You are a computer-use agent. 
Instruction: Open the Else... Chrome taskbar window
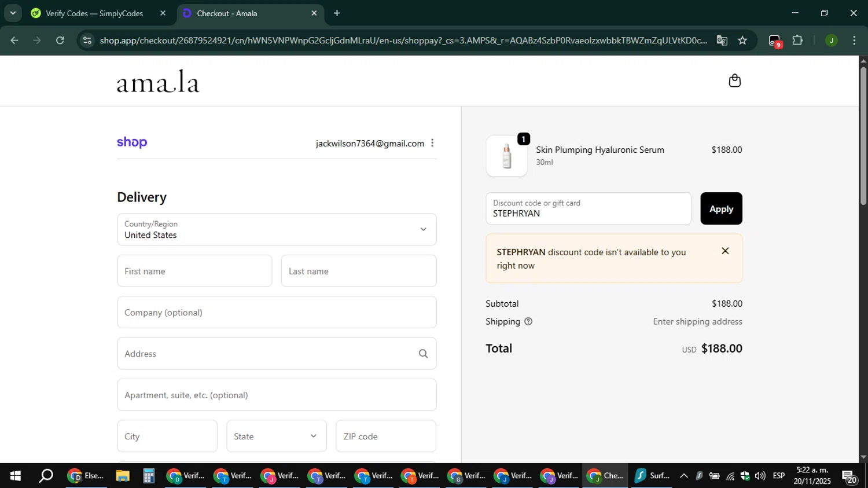[x=86, y=476]
